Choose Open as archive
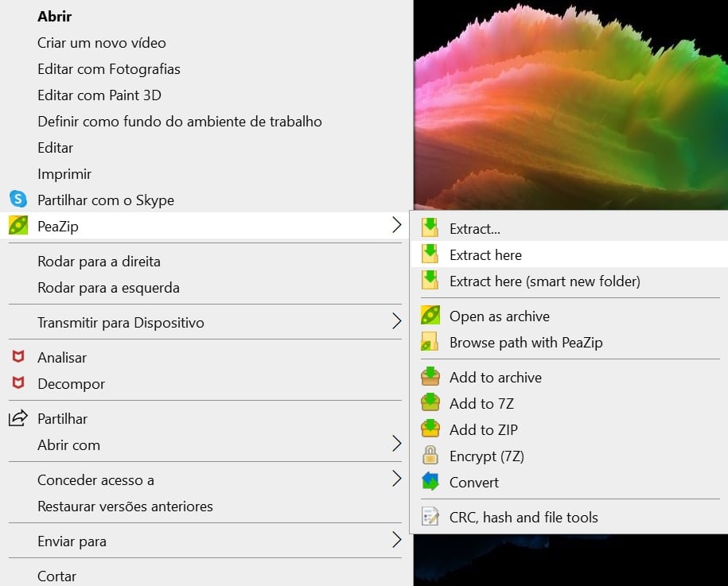 pos(500,316)
